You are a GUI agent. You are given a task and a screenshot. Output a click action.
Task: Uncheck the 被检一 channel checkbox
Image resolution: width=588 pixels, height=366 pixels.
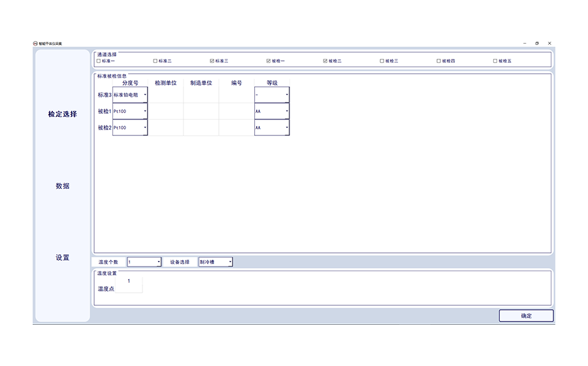(269, 61)
